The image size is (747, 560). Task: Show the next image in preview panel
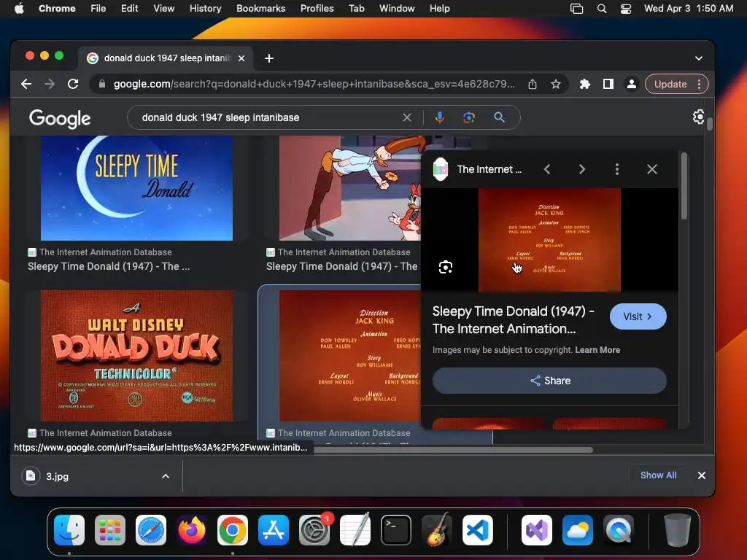click(x=581, y=169)
